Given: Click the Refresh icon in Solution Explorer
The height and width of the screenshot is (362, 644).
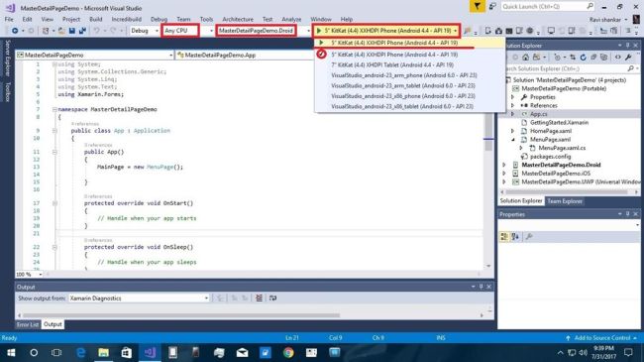Looking at the screenshot, I should pyautogui.click(x=583, y=58).
